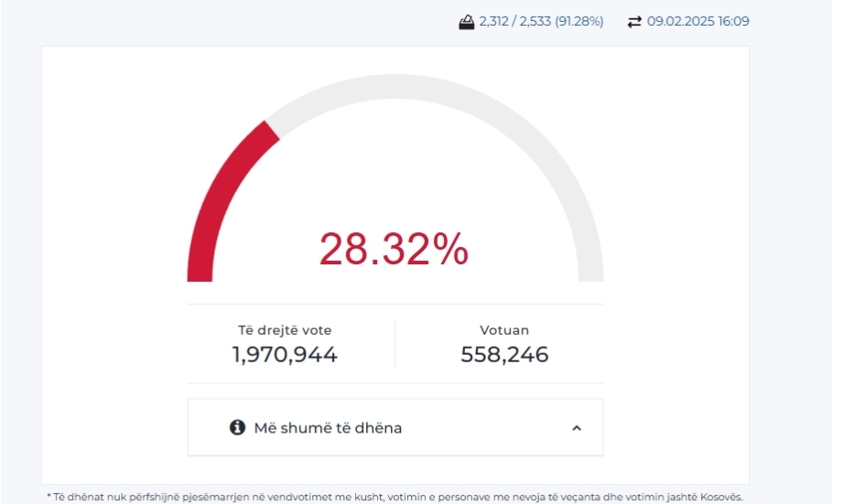The width and height of the screenshot is (843, 504).
Task: Click the 558,246 voted figure
Action: coord(504,355)
